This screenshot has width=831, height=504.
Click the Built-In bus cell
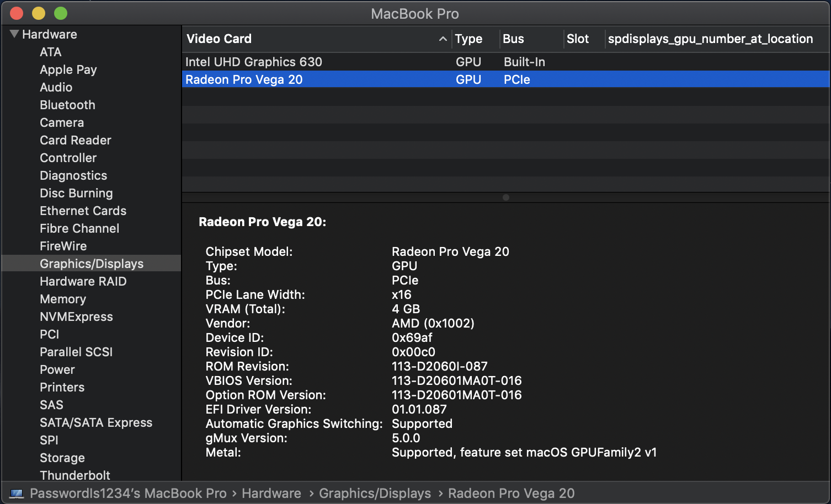tap(524, 62)
